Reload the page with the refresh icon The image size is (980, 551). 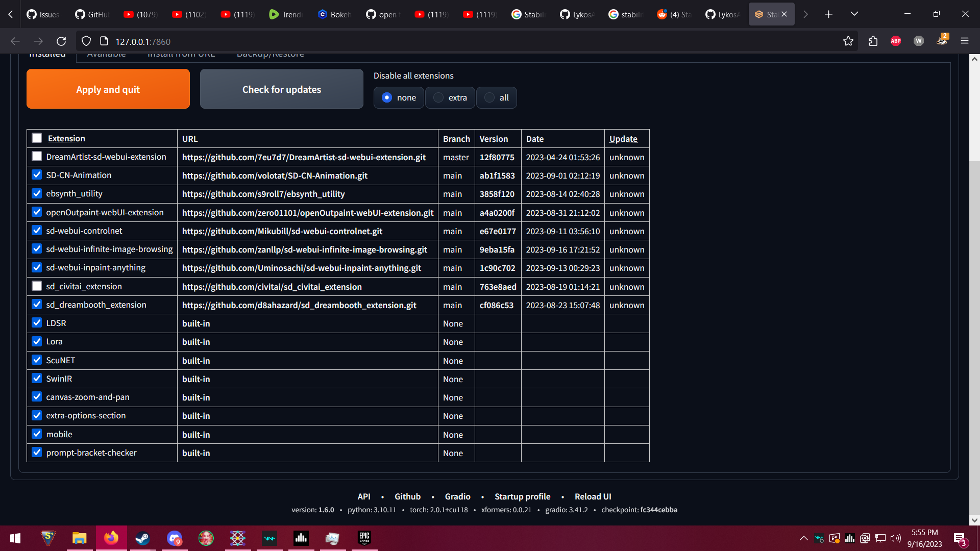click(61, 41)
